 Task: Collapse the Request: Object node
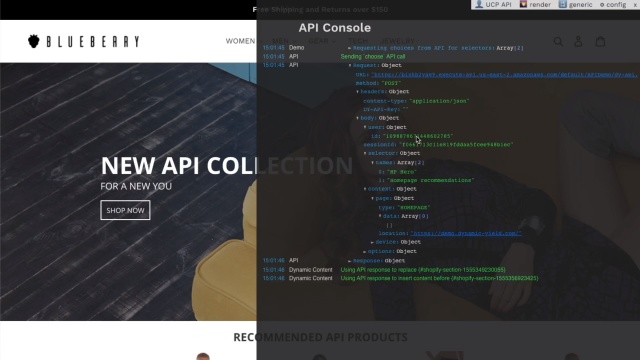[x=350, y=65]
